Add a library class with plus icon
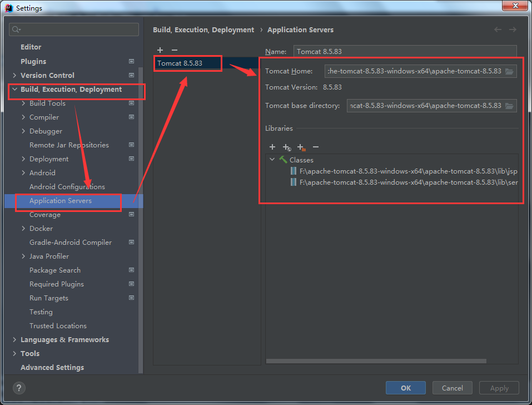The width and height of the screenshot is (532, 405). pyautogui.click(x=272, y=147)
